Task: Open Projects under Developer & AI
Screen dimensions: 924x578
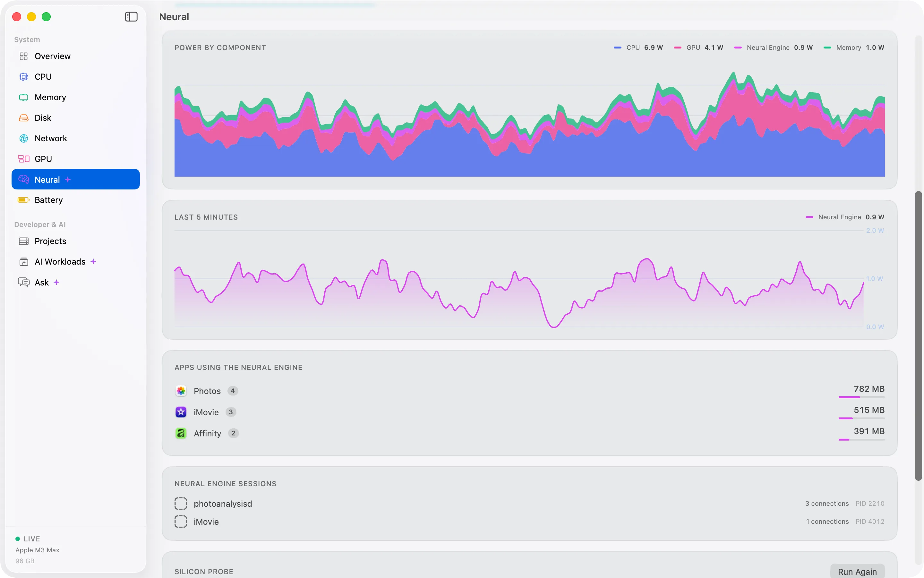Action: tap(76, 241)
